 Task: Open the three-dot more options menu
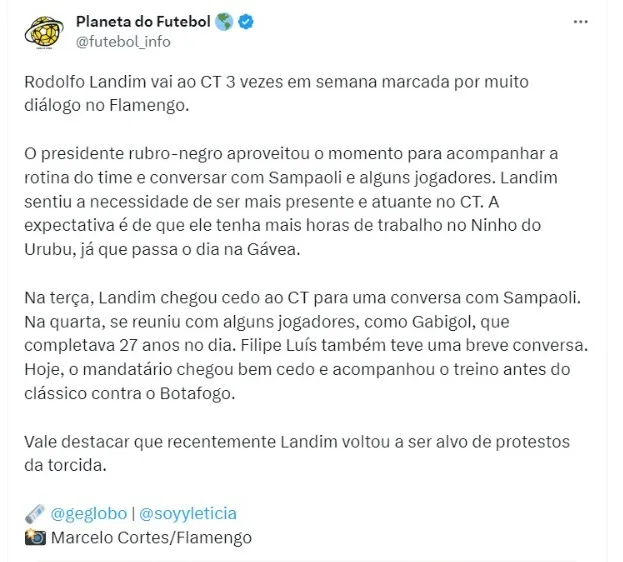tap(580, 21)
